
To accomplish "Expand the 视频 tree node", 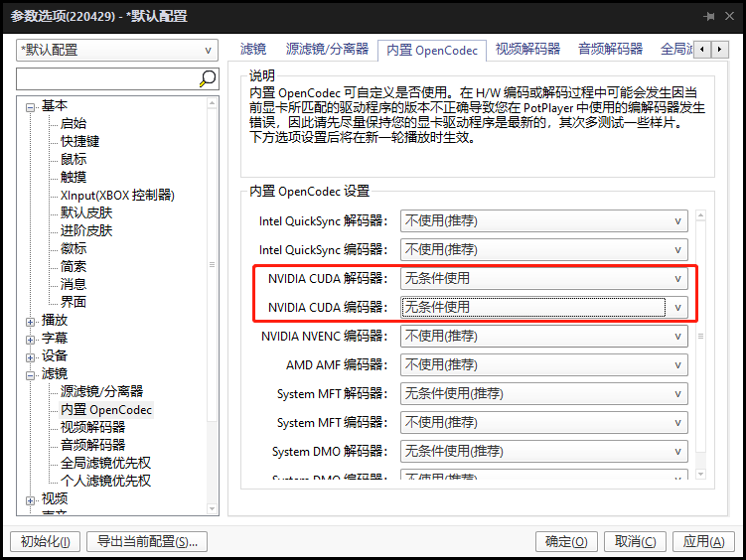I will (30, 500).
